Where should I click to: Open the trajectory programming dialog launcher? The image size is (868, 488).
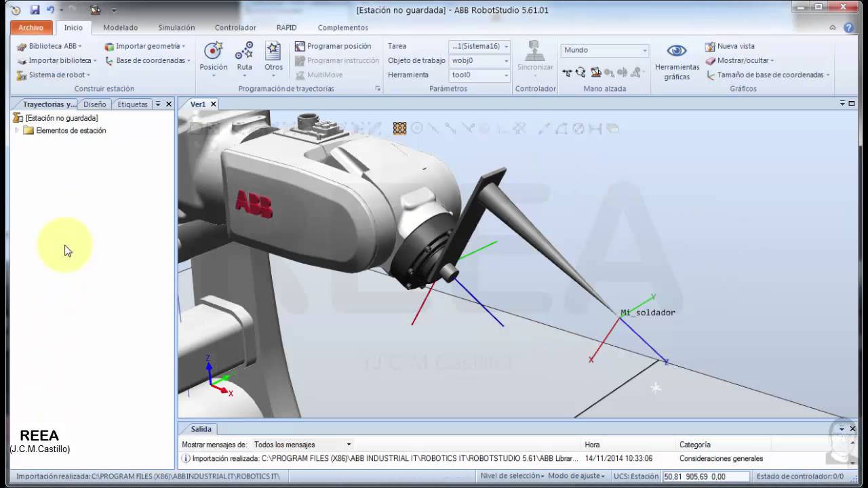tap(378, 89)
